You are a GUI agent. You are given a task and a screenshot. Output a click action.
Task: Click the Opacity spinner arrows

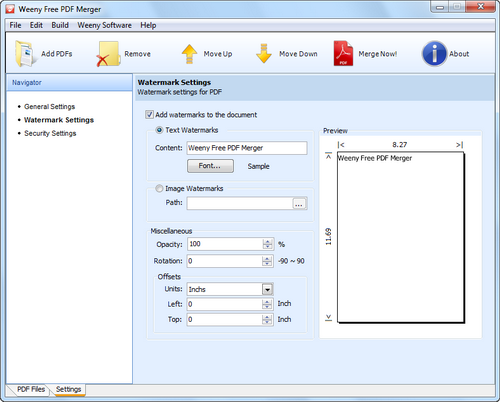point(267,244)
